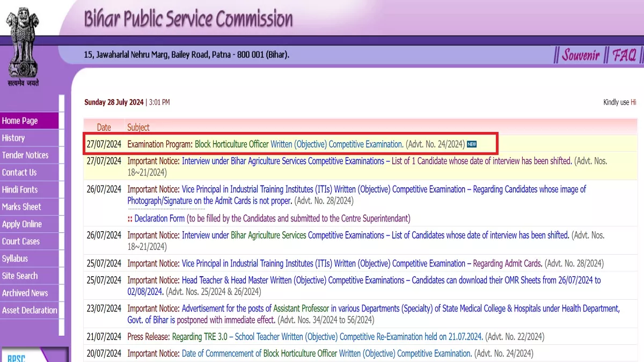This screenshot has height=362, width=644.
Task: Click '(Advt. Nos. 34/2024 to 56/2024)' text
Action: (x=326, y=320)
